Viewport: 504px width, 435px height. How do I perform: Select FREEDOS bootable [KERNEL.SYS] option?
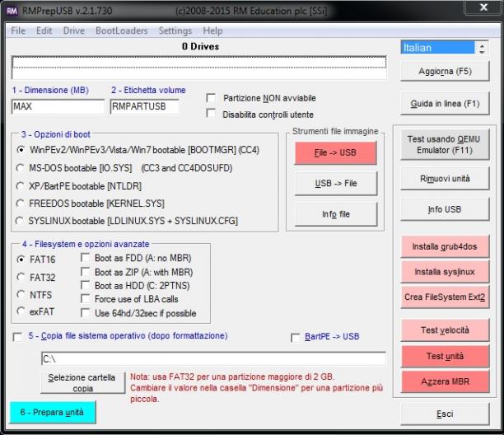coord(20,203)
